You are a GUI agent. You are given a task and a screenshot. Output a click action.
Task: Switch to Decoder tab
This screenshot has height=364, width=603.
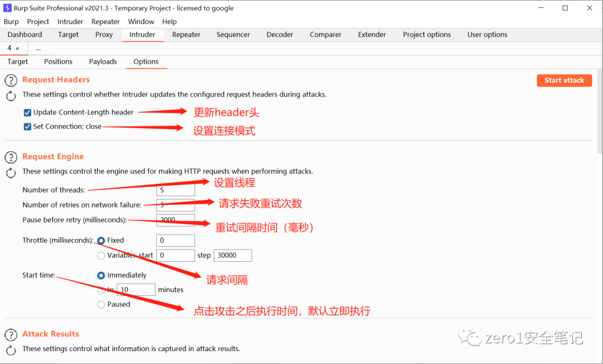click(280, 35)
